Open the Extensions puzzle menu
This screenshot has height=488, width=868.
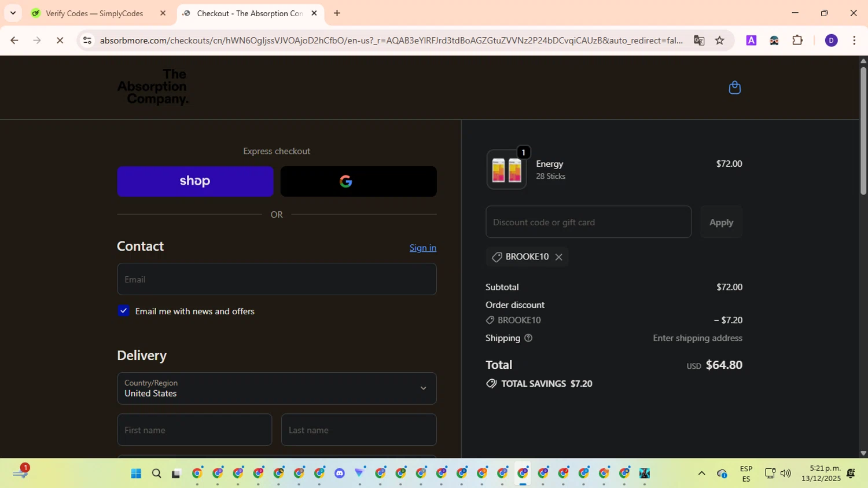coord(797,41)
